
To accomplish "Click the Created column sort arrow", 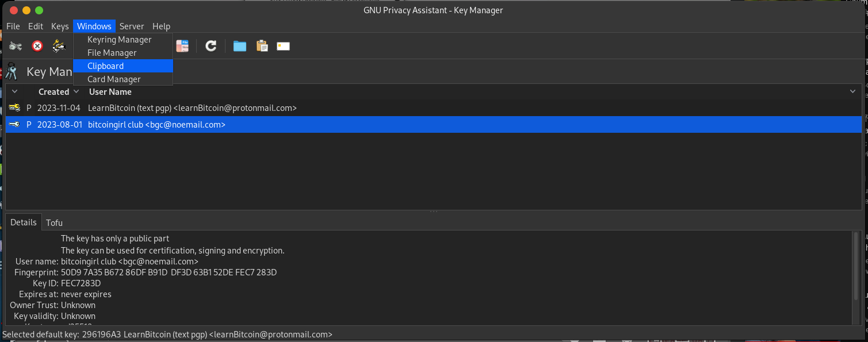I will click(x=77, y=92).
